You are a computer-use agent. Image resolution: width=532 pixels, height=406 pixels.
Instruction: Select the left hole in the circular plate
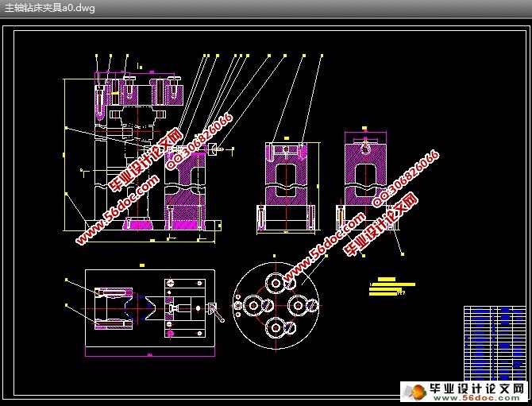point(253,304)
